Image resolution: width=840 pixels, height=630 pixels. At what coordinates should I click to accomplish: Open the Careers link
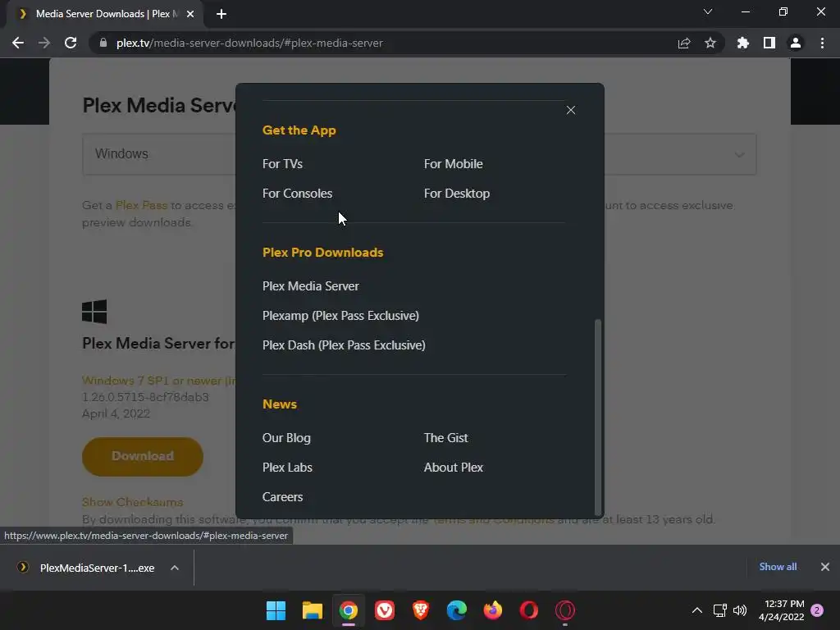tap(282, 496)
